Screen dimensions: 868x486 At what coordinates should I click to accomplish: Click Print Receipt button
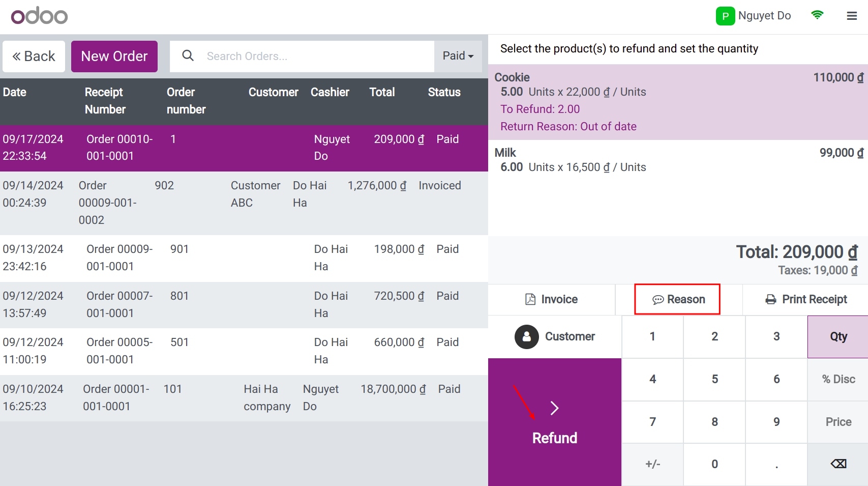[x=805, y=299]
